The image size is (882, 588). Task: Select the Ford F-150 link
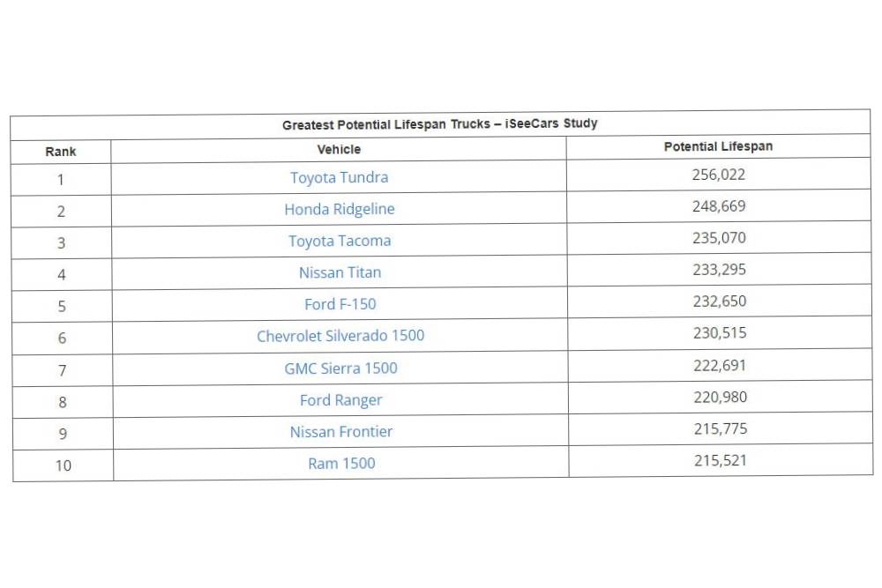[340, 304]
